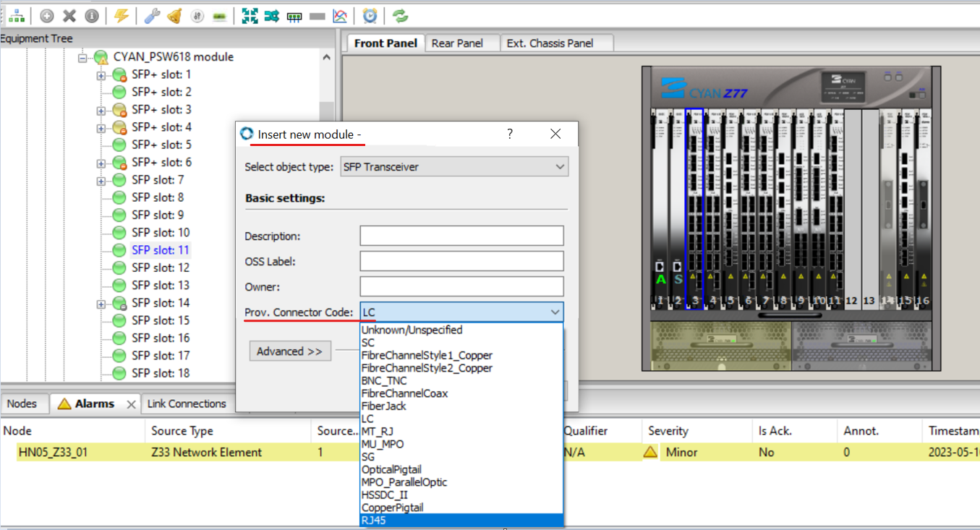
Task: Click the network topology tree toolbar icon
Action: point(15,15)
